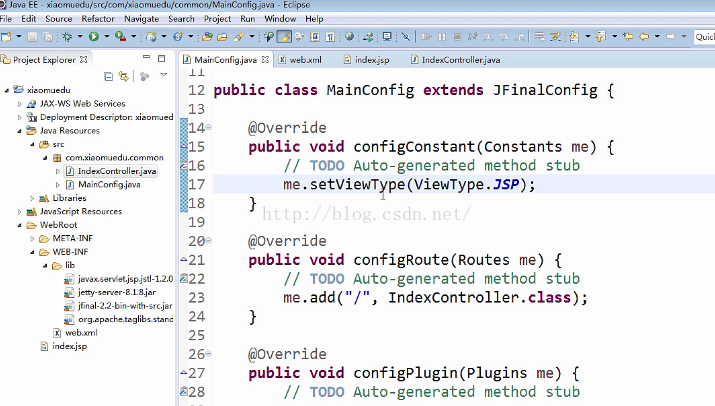Switch to the web.xml editor tab
715x406 pixels.
(x=301, y=60)
